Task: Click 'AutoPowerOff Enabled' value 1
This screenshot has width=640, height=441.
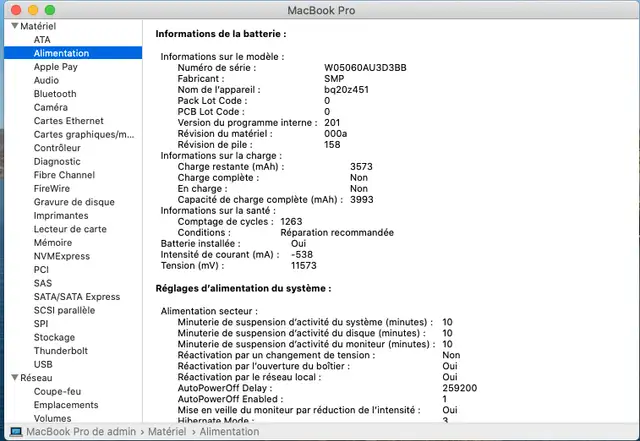Action: pyautogui.click(x=444, y=399)
